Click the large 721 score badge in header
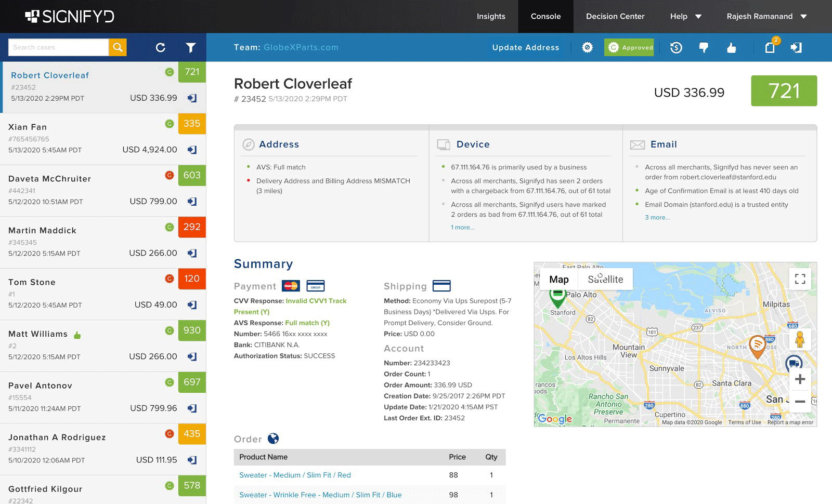 click(x=784, y=91)
